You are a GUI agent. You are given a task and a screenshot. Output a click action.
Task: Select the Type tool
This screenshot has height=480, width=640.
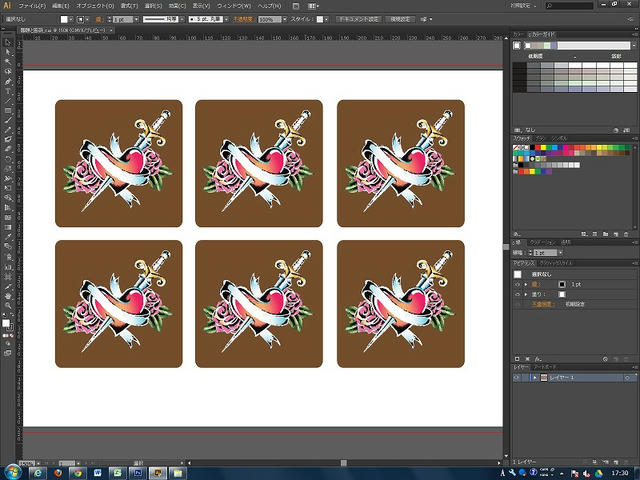point(8,91)
